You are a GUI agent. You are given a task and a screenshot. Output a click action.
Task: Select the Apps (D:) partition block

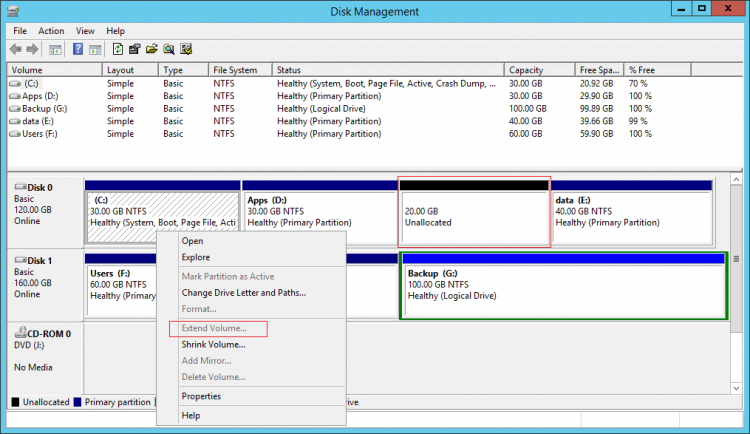[319, 213]
